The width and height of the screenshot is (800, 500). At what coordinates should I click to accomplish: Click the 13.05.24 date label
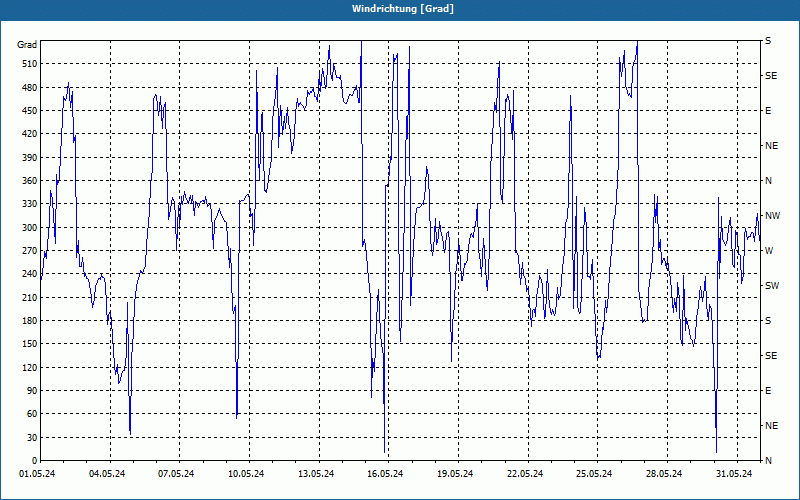click(x=316, y=474)
